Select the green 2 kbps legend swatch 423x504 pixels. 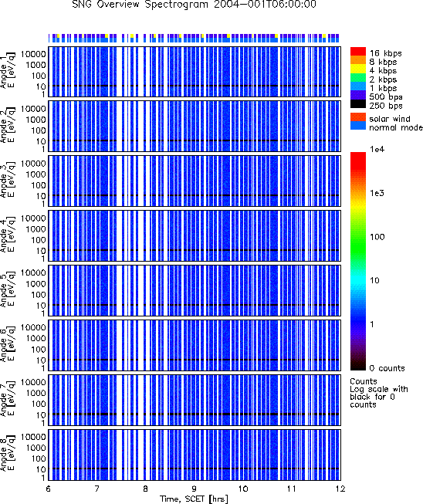[x=358, y=77]
